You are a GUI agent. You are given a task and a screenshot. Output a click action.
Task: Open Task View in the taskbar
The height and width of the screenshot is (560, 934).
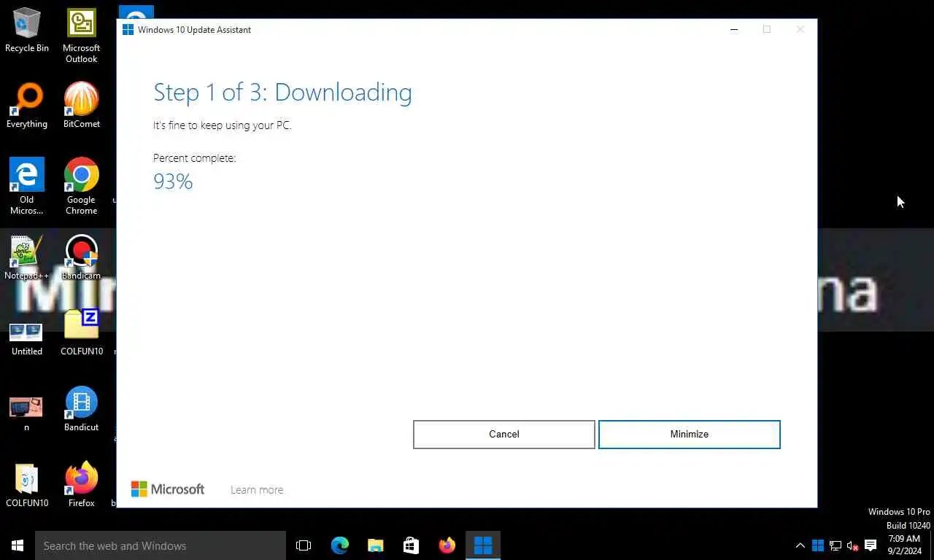[304, 545]
